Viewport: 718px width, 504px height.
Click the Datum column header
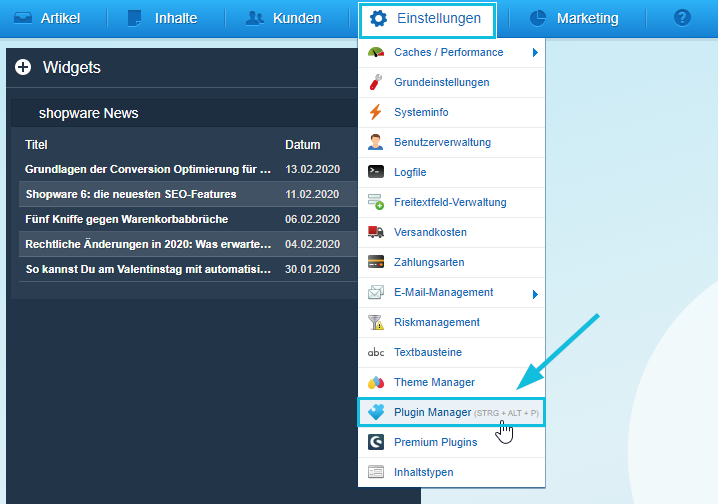pos(303,145)
